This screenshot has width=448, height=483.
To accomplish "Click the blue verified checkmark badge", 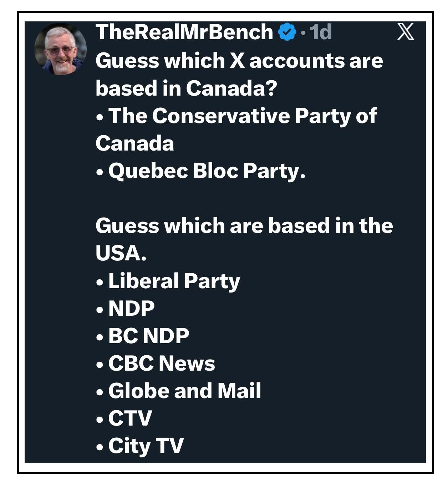I will [287, 32].
